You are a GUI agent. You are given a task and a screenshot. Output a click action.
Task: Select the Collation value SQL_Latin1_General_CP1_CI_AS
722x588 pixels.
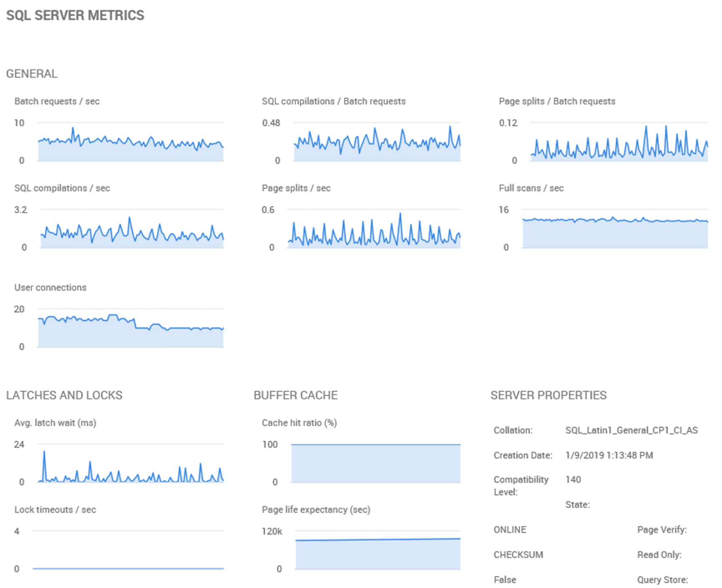click(x=633, y=430)
